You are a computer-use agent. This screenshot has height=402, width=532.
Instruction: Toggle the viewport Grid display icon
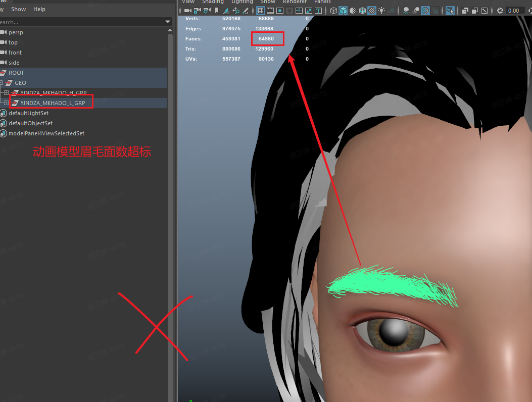pyautogui.click(x=261, y=10)
